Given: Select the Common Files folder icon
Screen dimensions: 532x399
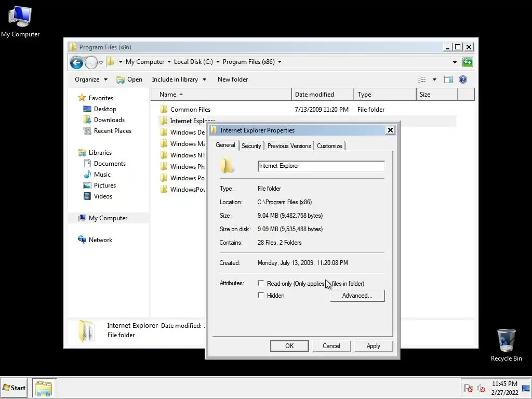Looking at the screenshot, I should click(x=164, y=109).
